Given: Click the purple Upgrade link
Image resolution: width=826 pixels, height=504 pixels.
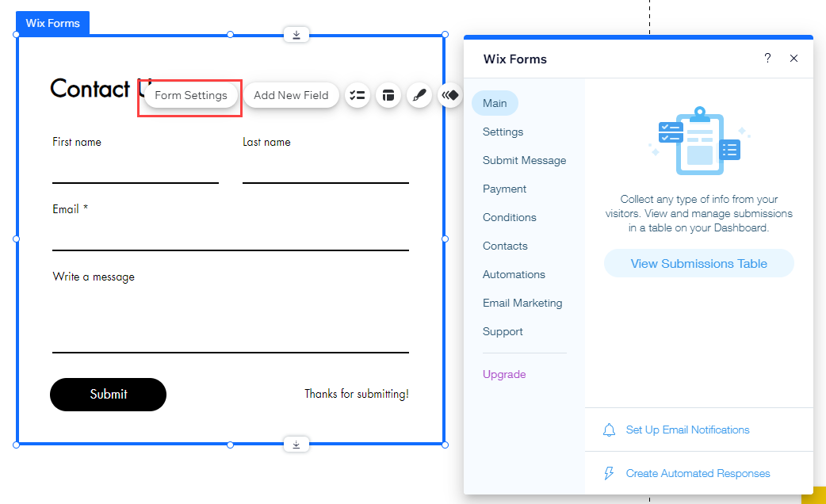Looking at the screenshot, I should tap(504, 374).
